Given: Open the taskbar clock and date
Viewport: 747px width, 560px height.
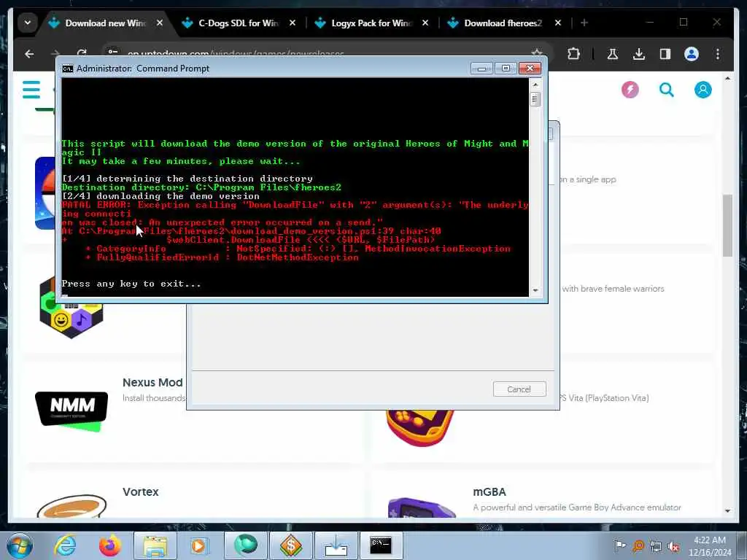Looking at the screenshot, I should point(709,546).
